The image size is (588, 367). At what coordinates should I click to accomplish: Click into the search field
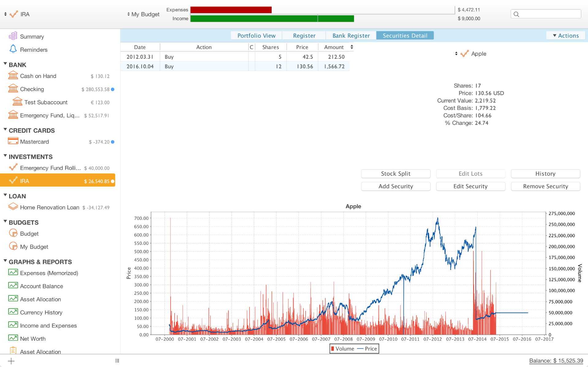[x=546, y=14]
